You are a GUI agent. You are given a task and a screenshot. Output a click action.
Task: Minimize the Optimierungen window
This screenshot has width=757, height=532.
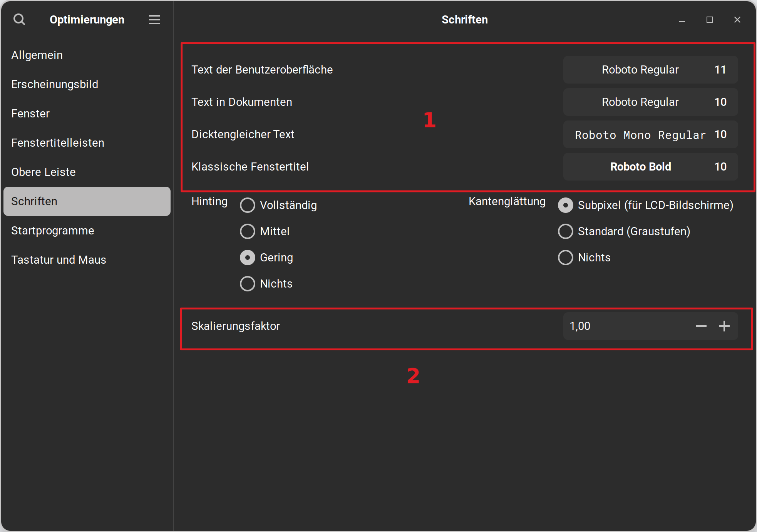tap(682, 20)
